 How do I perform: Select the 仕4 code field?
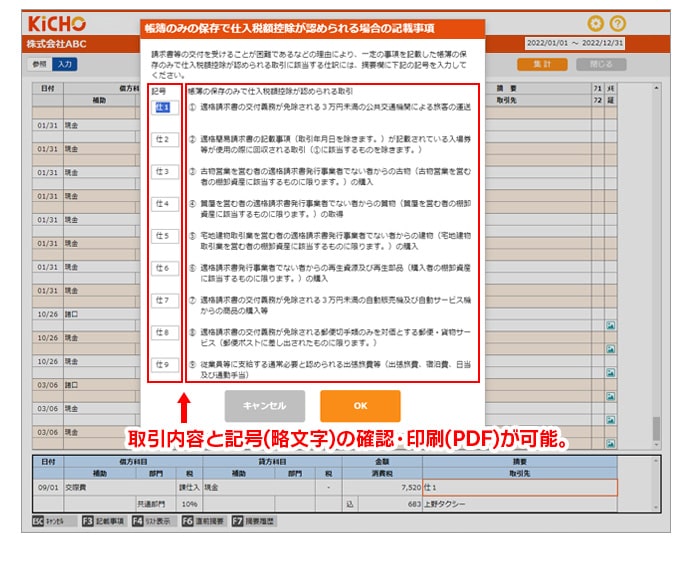click(x=165, y=204)
